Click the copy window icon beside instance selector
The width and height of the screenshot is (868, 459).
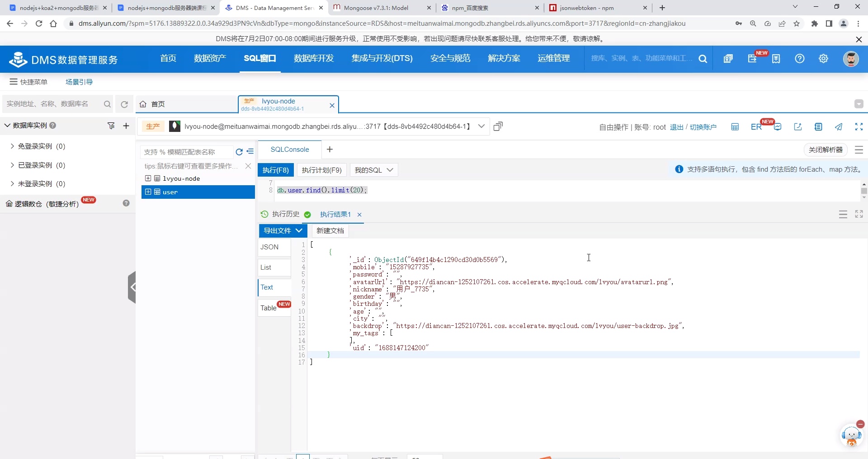[x=498, y=126]
